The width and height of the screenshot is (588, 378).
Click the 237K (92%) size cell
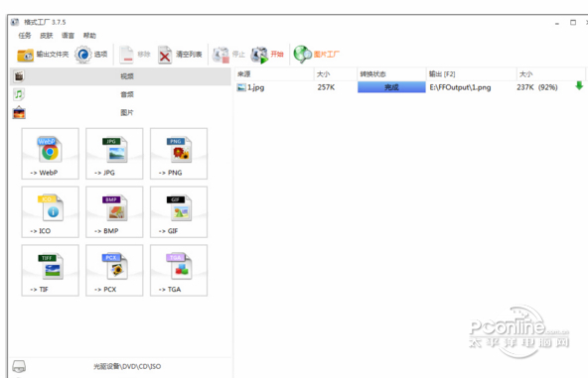click(x=537, y=87)
